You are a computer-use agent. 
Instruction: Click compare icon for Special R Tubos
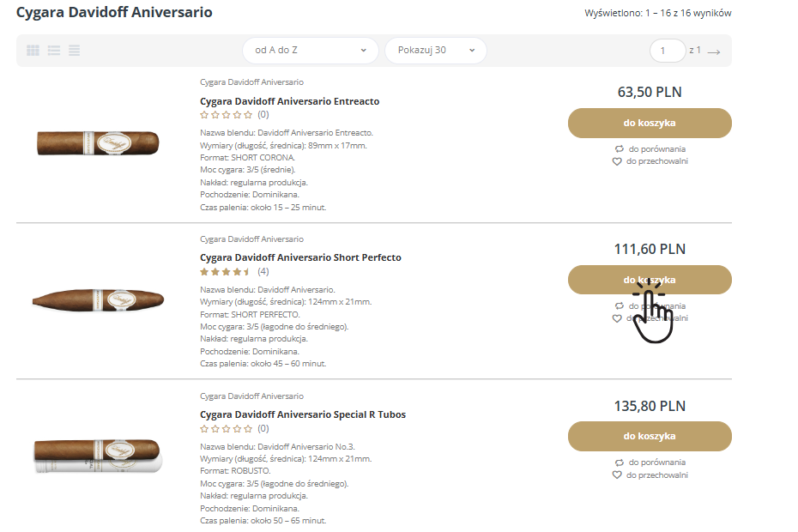[618, 462]
